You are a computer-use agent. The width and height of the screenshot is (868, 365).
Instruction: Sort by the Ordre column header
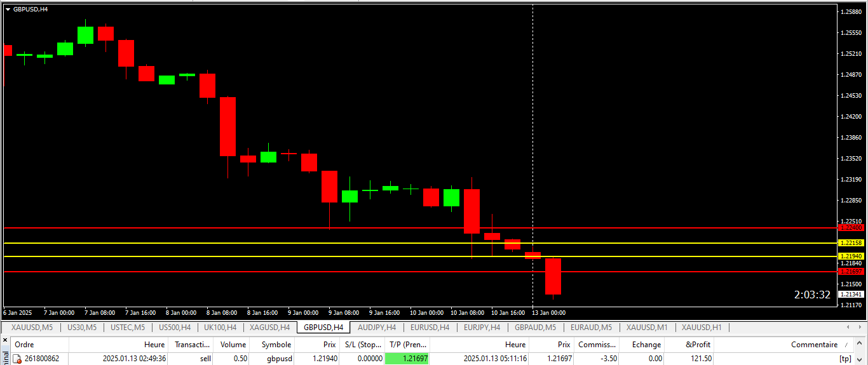[x=39, y=345]
